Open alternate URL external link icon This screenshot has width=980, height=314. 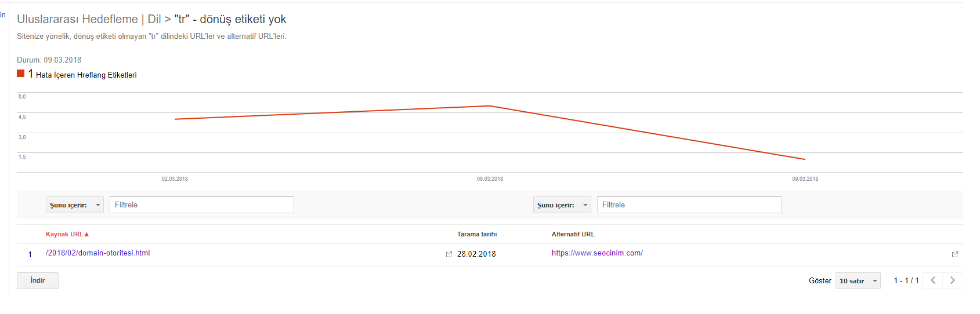point(955,254)
